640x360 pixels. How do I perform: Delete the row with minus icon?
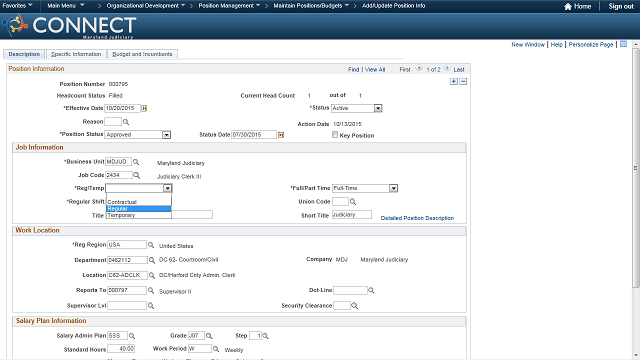[x=463, y=82]
